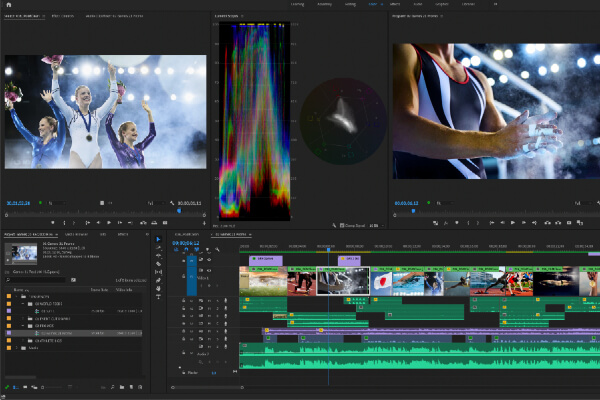Toggle project read-write green pencil icon
The width and height of the screenshot is (600, 400).
tap(7, 387)
